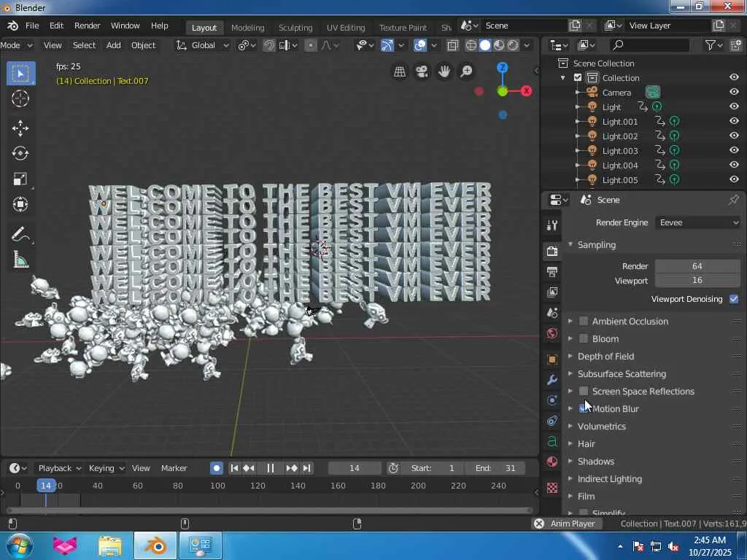Viewport: 747px width, 560px height.
Task: Pause the animation playback
Action: (270, 468)
